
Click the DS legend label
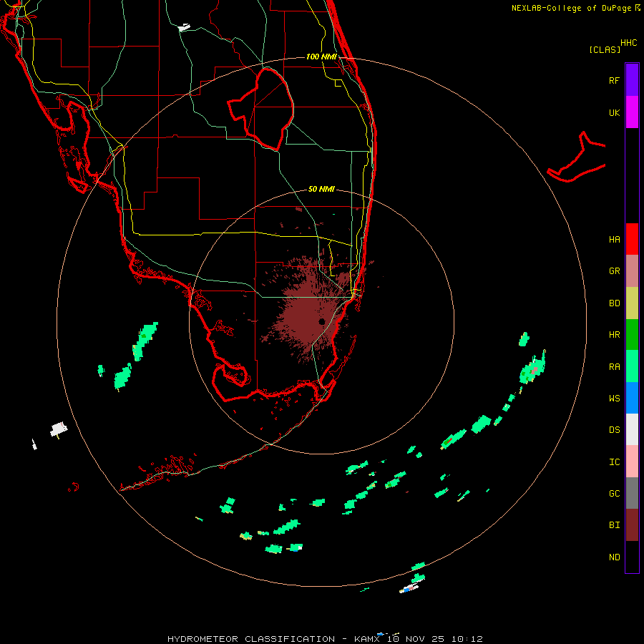pyautogui.click(x=614, y=429)
